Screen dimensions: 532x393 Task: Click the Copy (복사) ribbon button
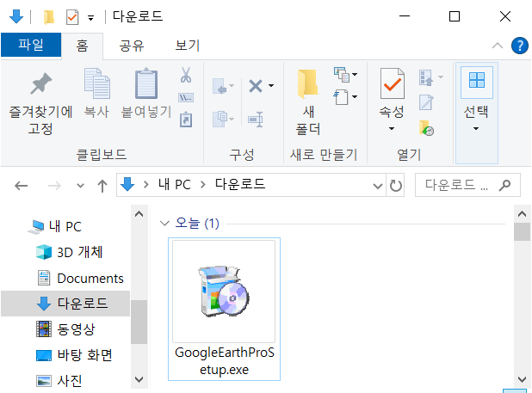96,93
